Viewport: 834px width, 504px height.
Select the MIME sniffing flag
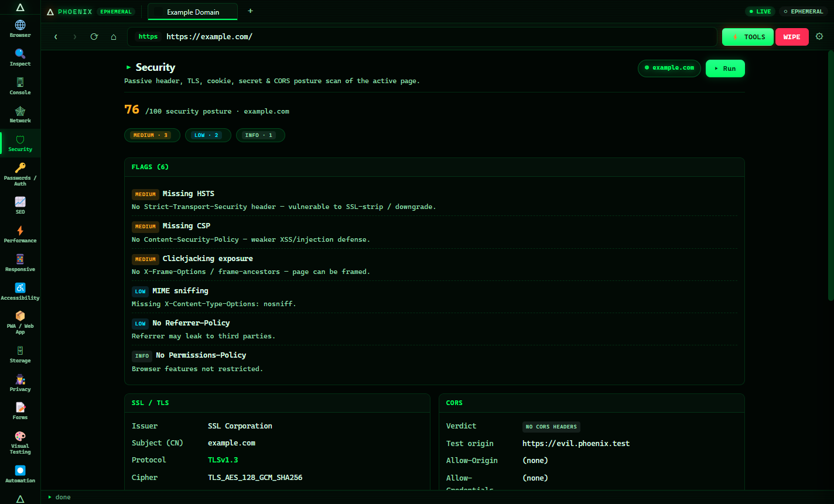click(434, 297)
